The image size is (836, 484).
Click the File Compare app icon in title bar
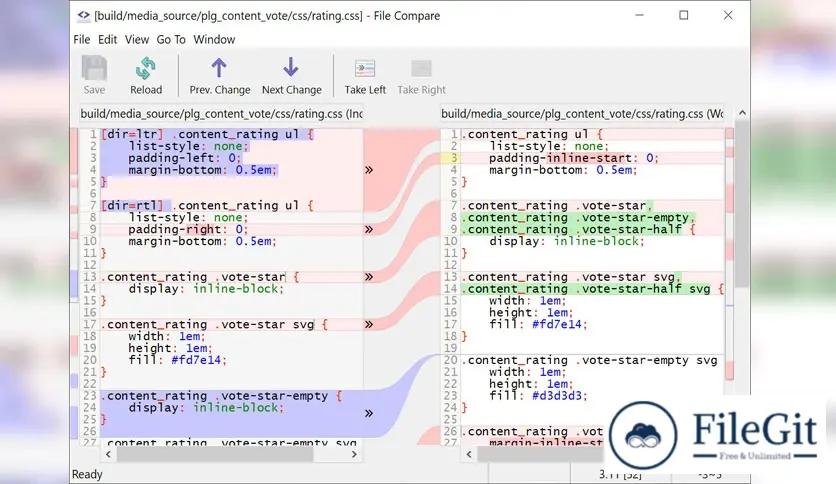tap(82, 16)
